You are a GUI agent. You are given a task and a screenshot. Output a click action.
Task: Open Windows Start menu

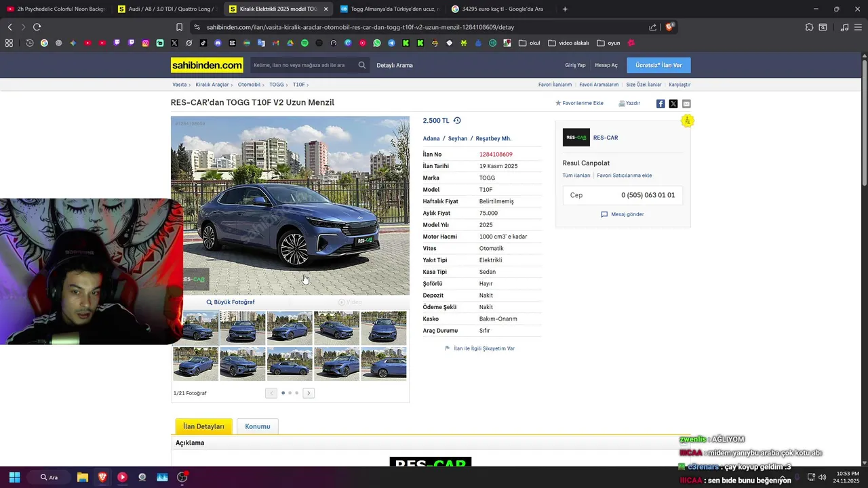click(x=14, y=477)
